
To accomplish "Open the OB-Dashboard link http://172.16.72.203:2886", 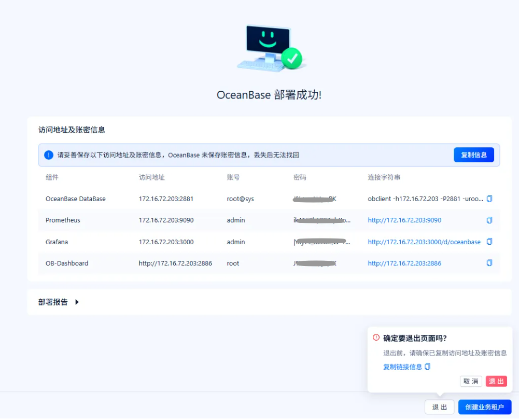I will tap(404, 263).
